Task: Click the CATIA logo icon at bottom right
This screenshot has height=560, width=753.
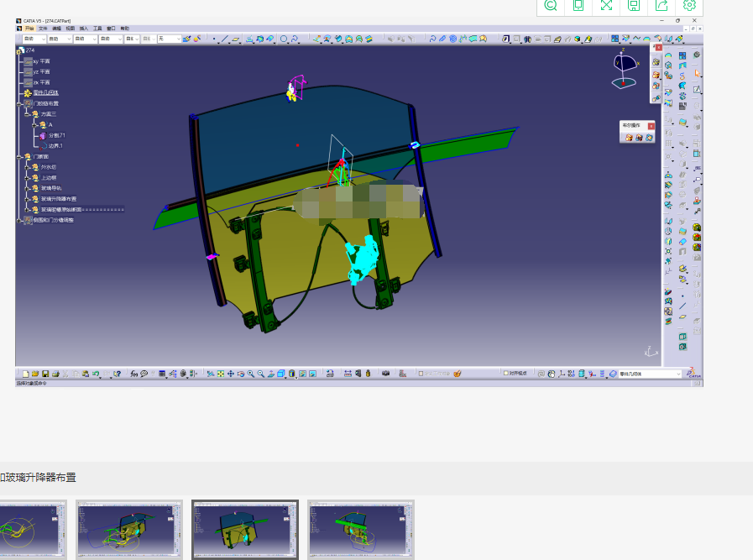Action: point(693,373)
